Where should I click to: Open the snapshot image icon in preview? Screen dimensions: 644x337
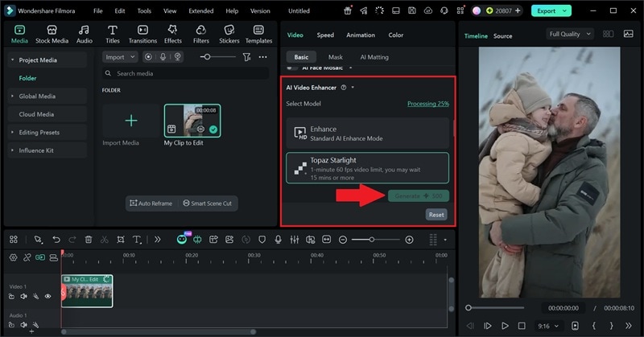(629, 34)
